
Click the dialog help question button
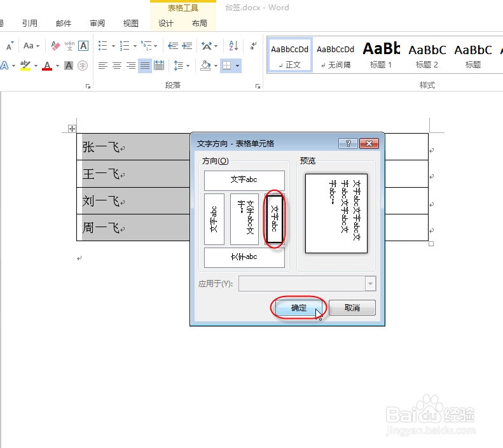coord(348,143)
